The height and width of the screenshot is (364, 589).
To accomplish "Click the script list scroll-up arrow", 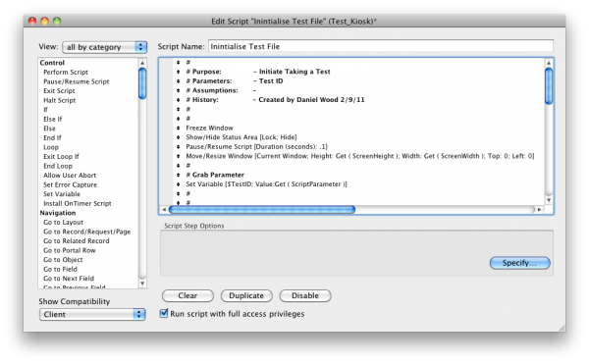I will pyautogui.click(x=549, y=63).
